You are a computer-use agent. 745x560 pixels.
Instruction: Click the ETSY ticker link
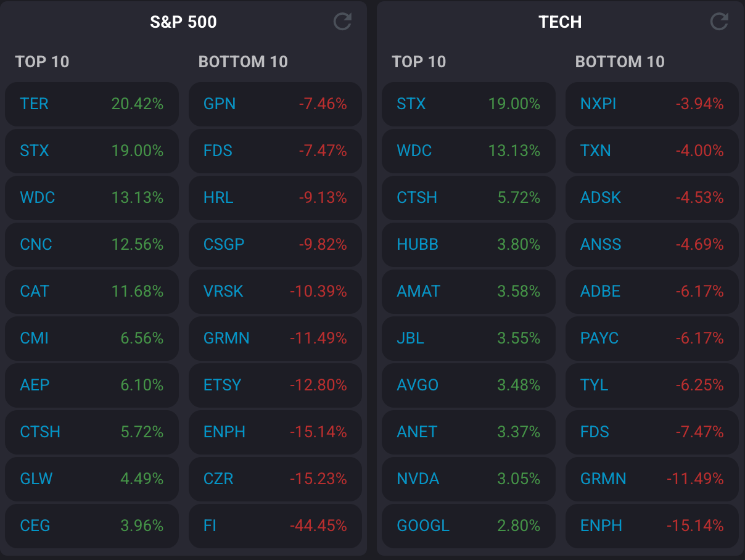[222, 385]
